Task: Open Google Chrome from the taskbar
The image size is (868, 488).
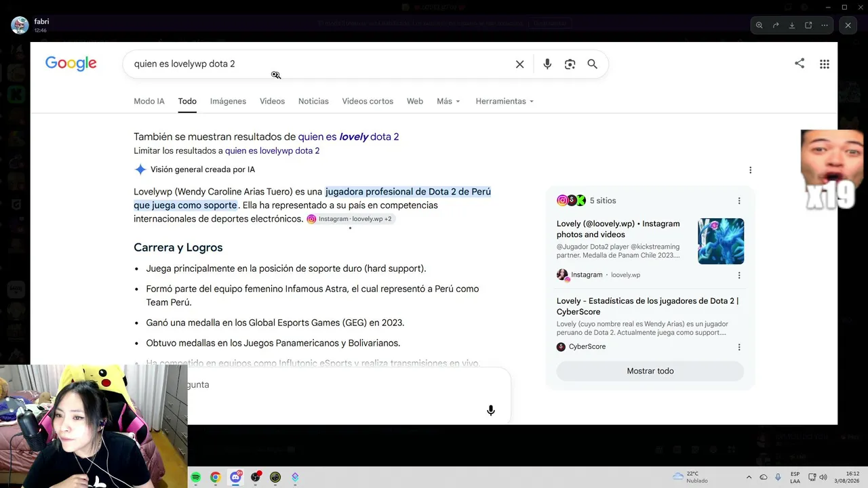Action: click(216, 477)
